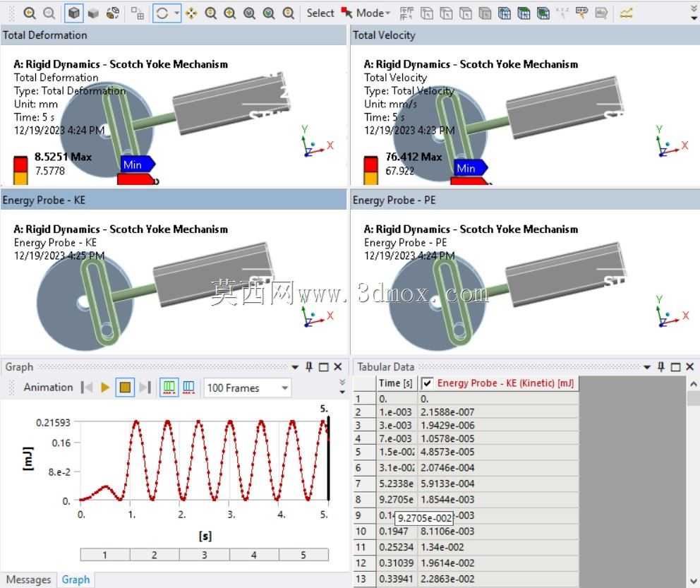
Task: Click the preserve tree selection icon with small squares
Action: pyautogui.click(x=138, y=13)
